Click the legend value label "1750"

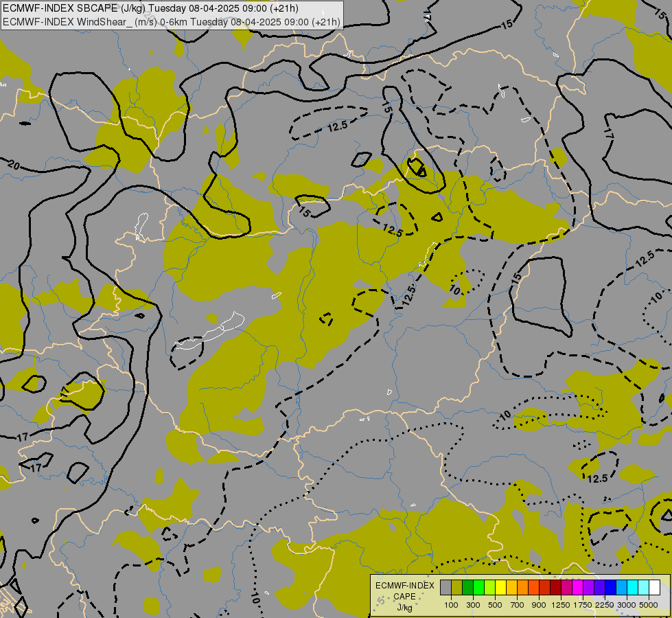point(583,605)
